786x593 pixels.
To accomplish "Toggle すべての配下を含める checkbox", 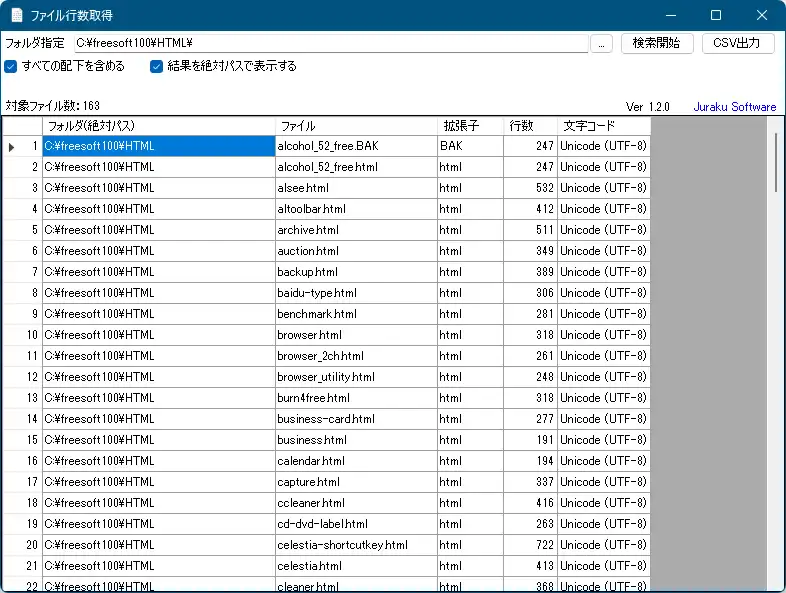I will [x=11, y=67].
